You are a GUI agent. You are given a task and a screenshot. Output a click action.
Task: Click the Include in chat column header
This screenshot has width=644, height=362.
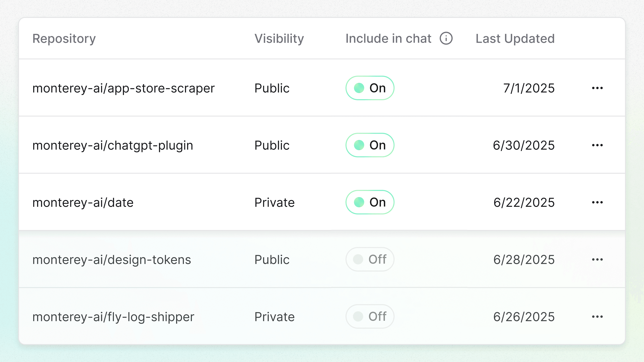pyautogui.click(x=388, y=39)
